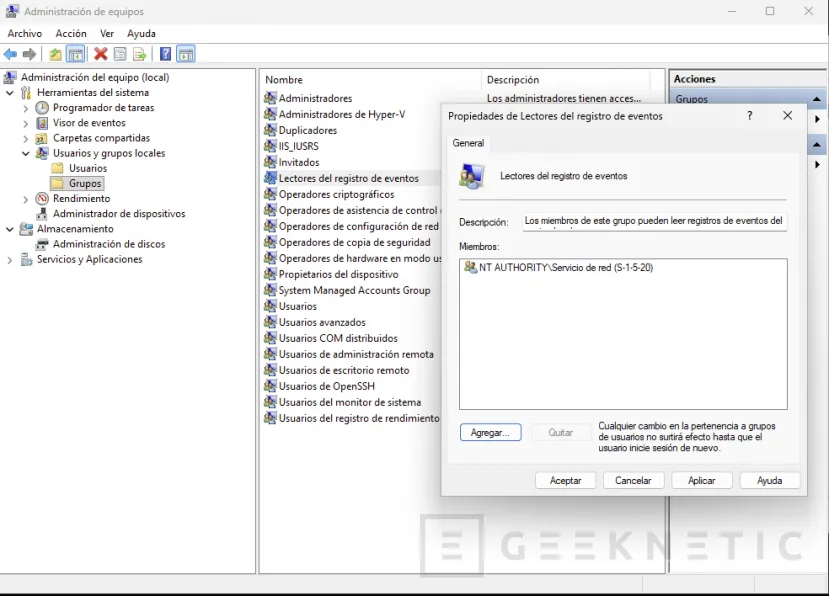Image resolution: width=829 pixels, height=596 pixels.
Task: Expand Rendimiento node
Action: point(26,199)
